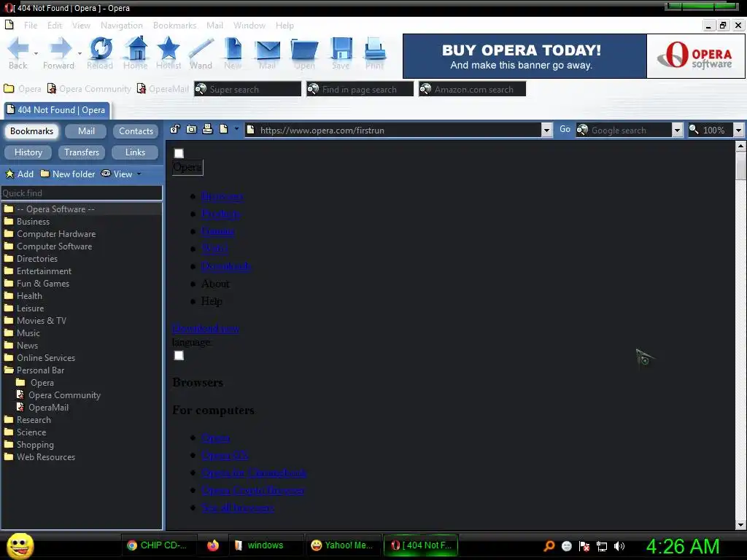Viewport: 747px width, 560px height.
Task: Add a bookmark with star icon
Action: (x=19, y=174)
